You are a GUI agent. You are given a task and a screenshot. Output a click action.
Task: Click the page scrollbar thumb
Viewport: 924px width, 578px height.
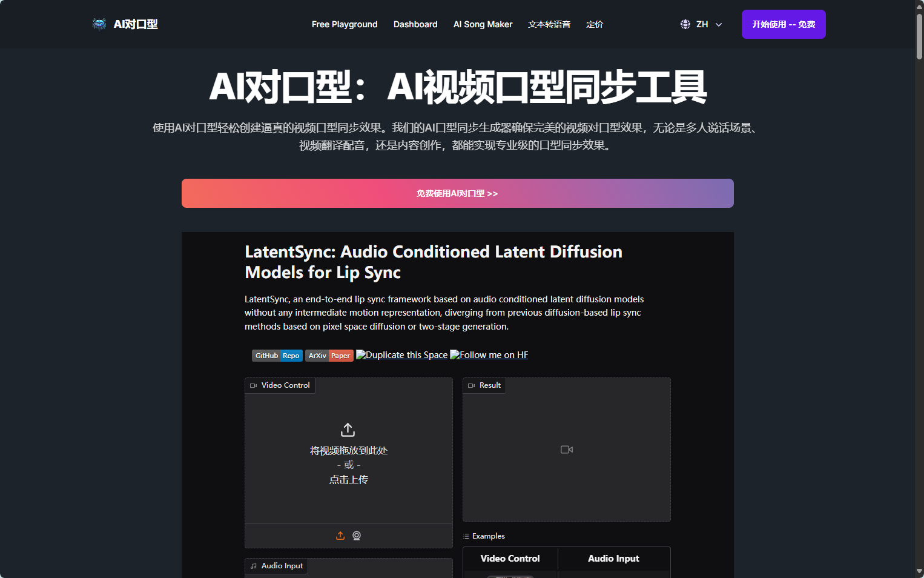[x=919, y=36]
